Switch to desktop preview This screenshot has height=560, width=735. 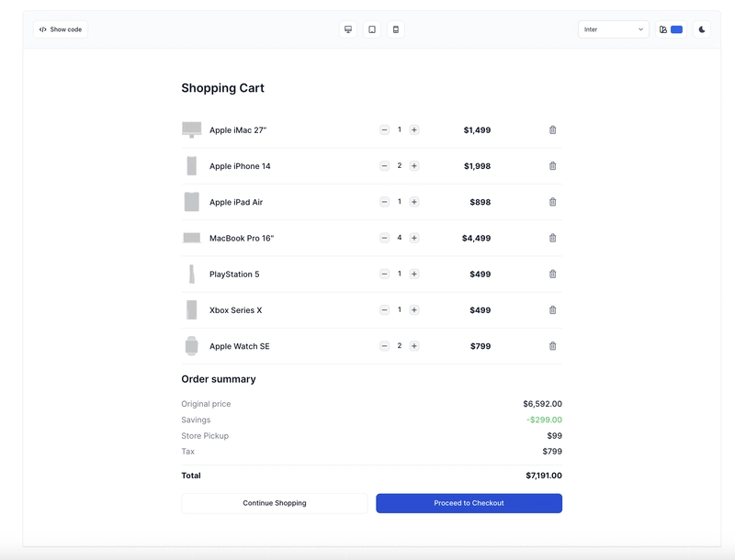[348, 29]
